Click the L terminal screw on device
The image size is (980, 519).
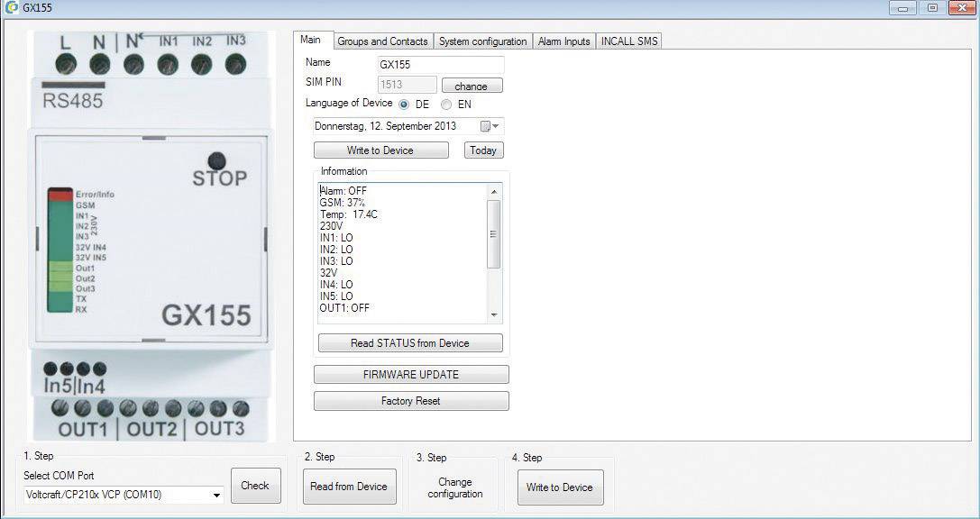pyautogui.click(x=66, y=64)
